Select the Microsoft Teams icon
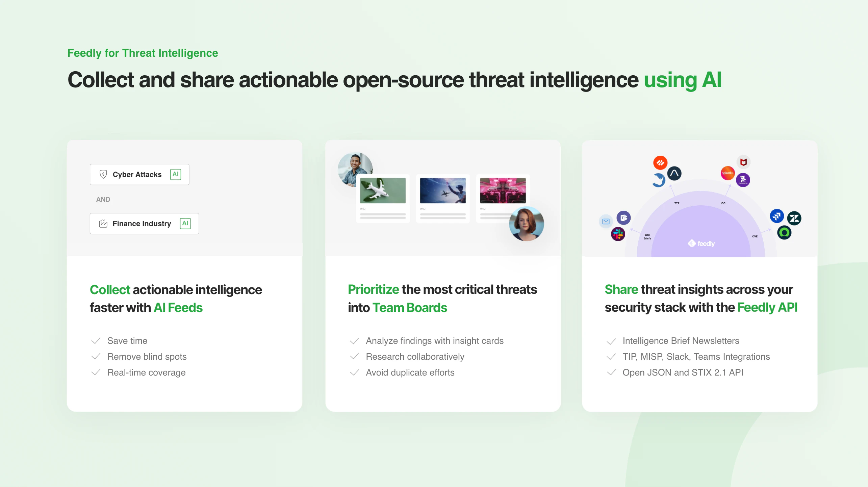868x487 pixels. (x=624, y=217)
